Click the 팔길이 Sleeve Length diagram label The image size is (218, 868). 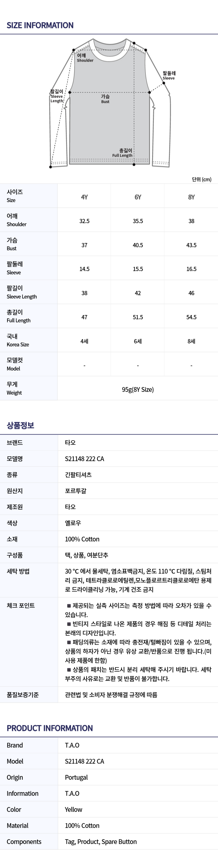(57, 96)
